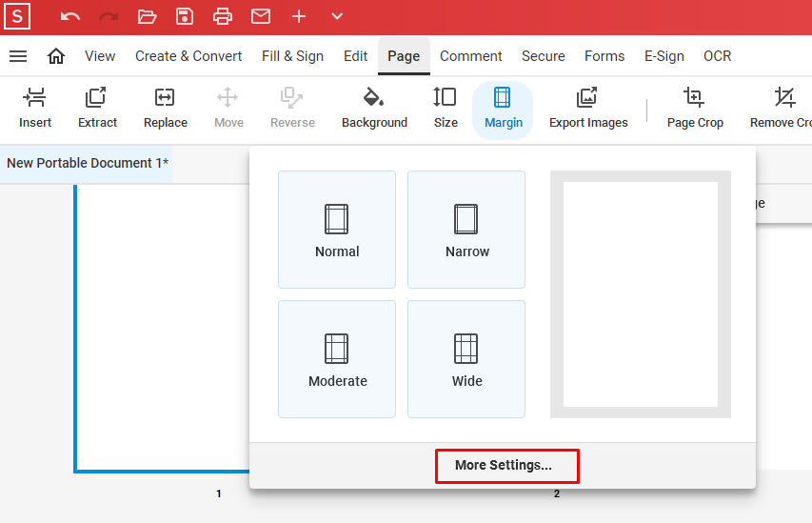This screenshot has height=523, width=812.
Task: Select the New Portable Document 1 tab
Action: coord(88,163)
